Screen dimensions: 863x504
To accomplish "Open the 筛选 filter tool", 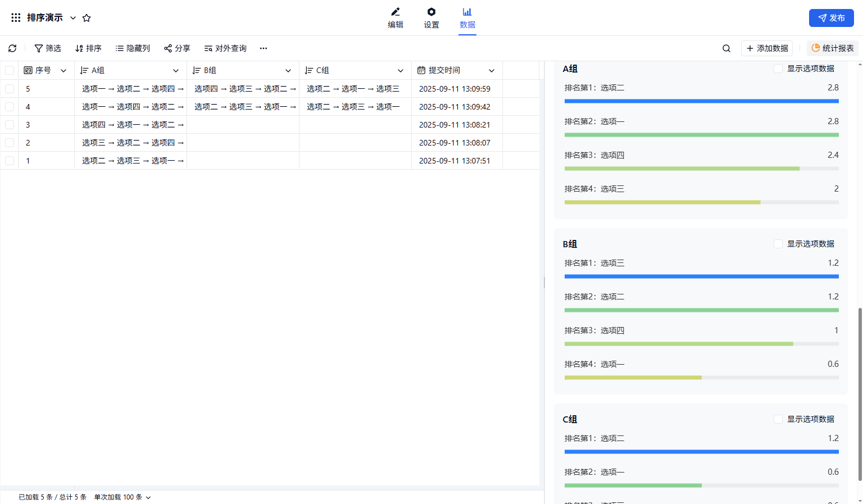I will pyautogui.click(x=48, y=48).
